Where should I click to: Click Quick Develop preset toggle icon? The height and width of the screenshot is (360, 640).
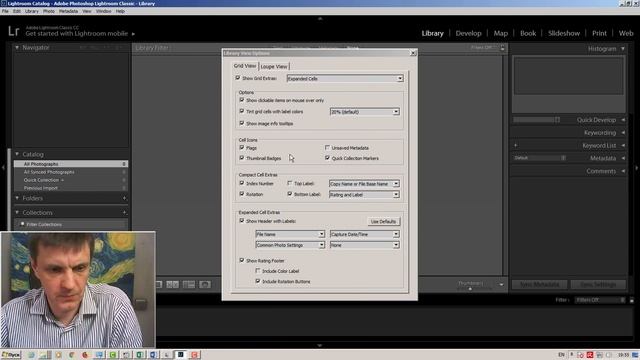[557, 120]
